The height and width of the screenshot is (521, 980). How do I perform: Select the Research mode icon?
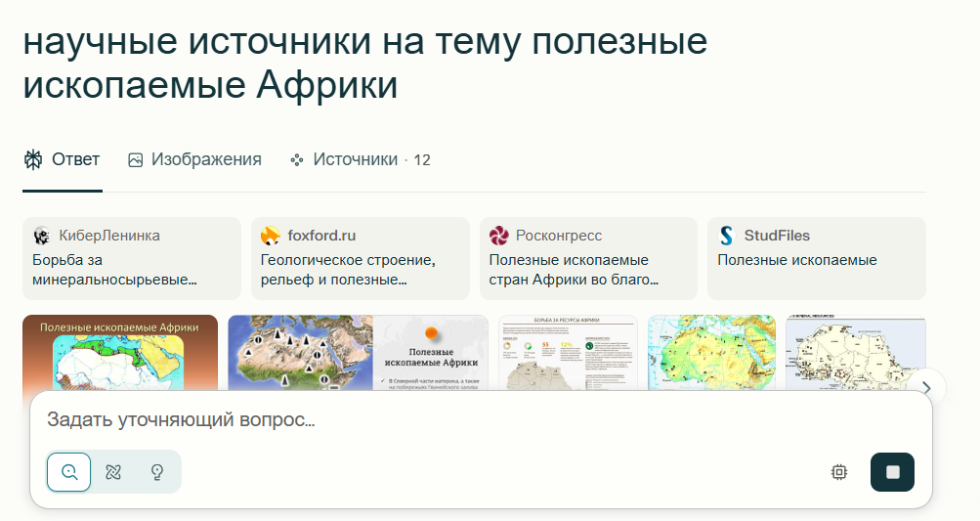[x=113, y=471]
